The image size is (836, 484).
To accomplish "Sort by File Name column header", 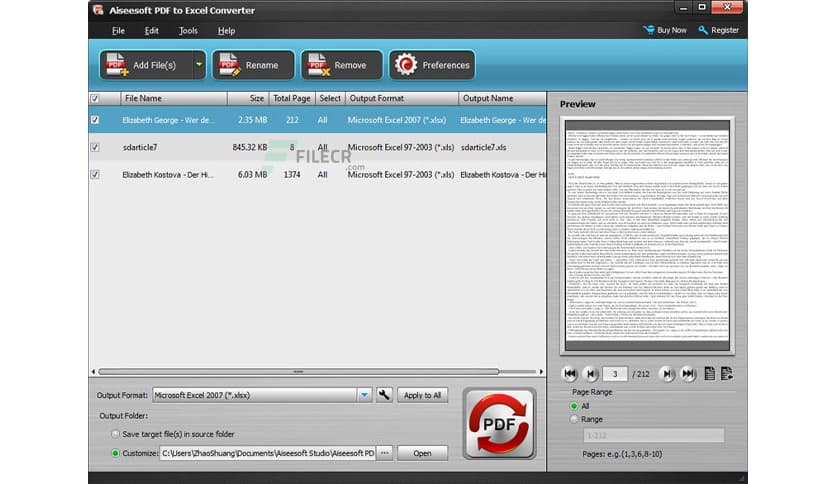I will click(x=174, y=99).
